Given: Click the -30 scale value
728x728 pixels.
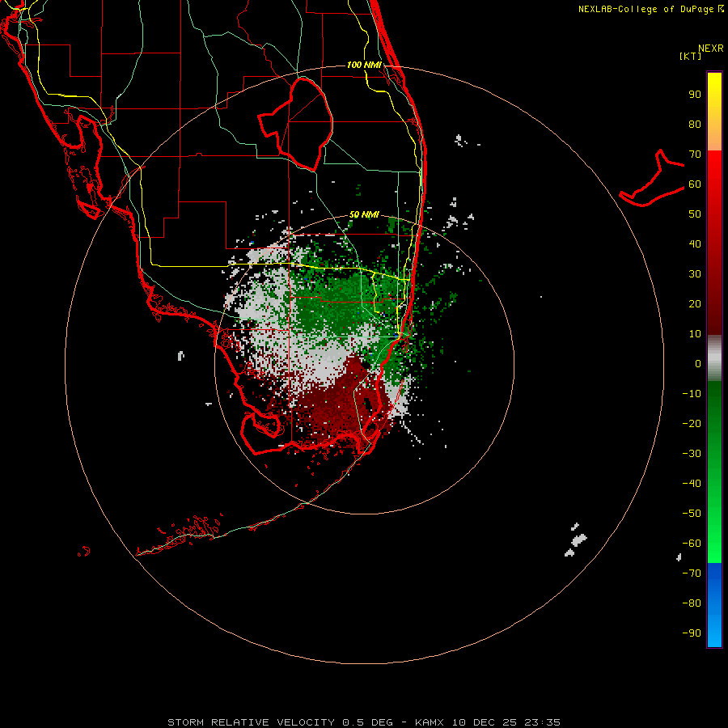Looking at the screenshot, I should [x=692, y=454].
